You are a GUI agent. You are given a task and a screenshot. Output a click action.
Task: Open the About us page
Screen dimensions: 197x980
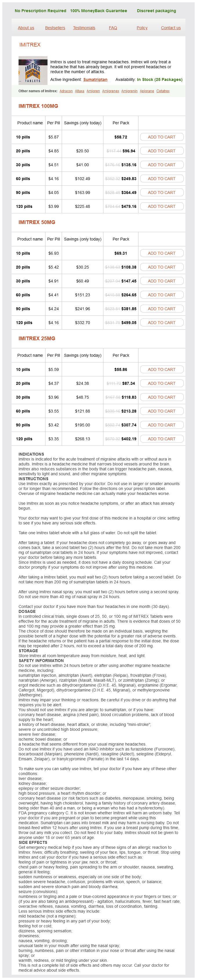26,28
